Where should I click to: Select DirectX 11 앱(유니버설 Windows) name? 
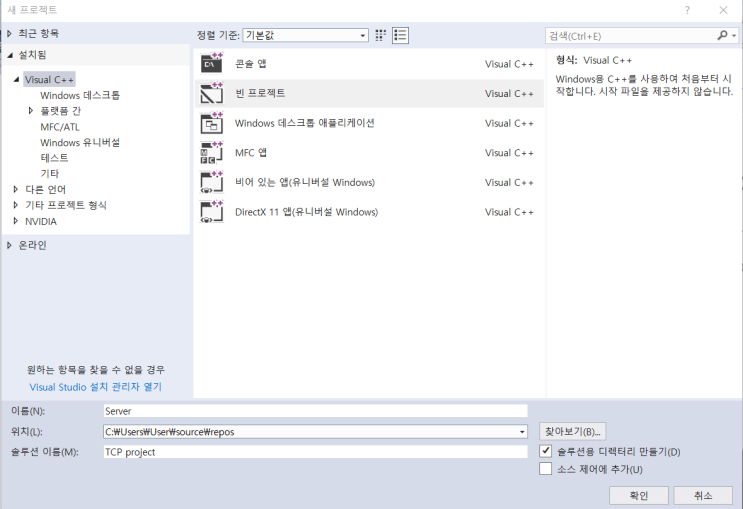coord(306,212)
